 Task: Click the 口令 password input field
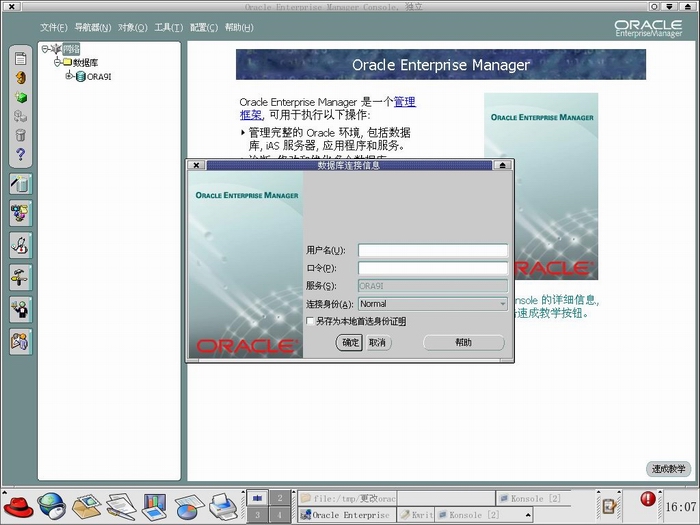[x=432, y=268]
